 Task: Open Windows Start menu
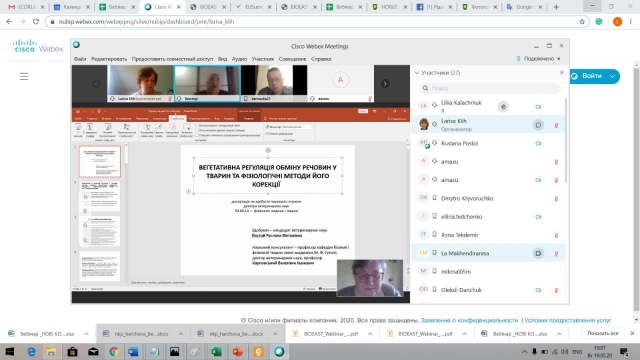pyautogui.click(x=10, y=351)
